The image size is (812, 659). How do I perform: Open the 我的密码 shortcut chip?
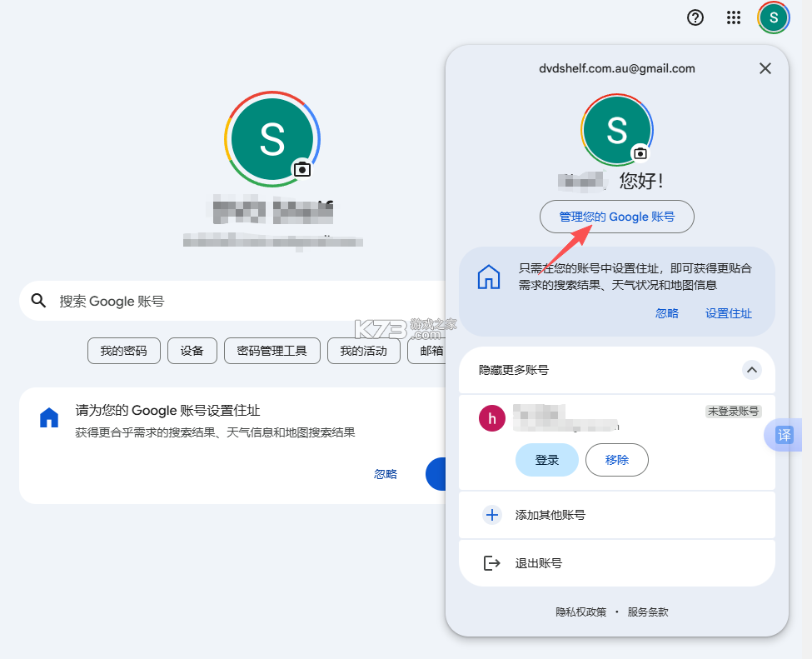(x=123, y=351)
